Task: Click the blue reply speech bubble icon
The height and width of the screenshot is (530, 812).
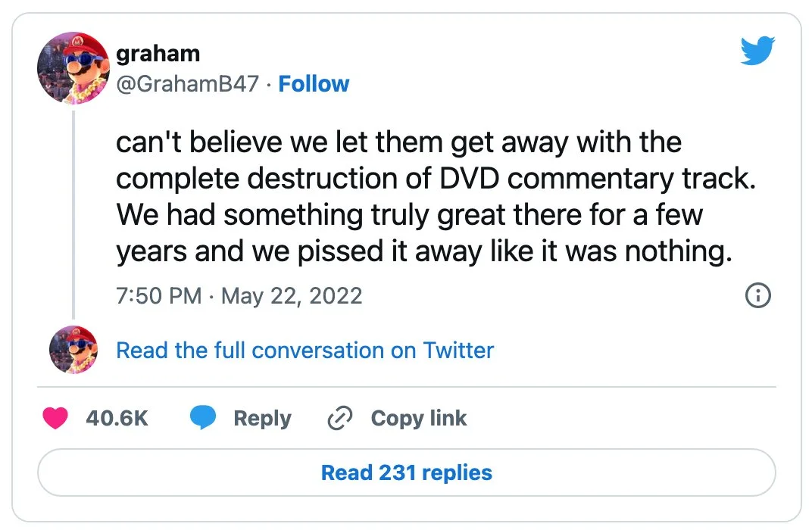Action: tap(202, 417)
